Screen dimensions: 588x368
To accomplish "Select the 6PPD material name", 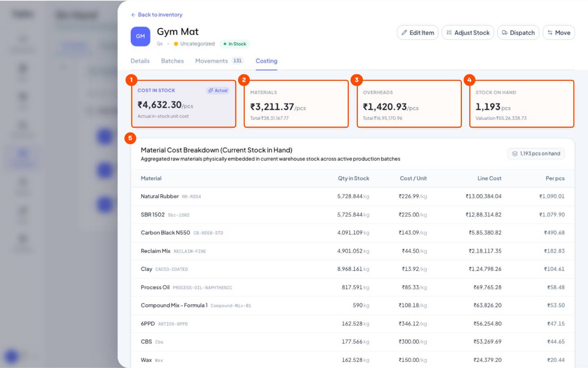I will [x=148, y=324].
